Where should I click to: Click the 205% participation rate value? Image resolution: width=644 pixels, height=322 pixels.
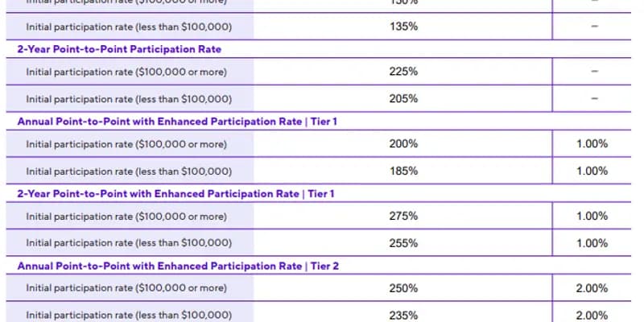(x=403, y=98)
